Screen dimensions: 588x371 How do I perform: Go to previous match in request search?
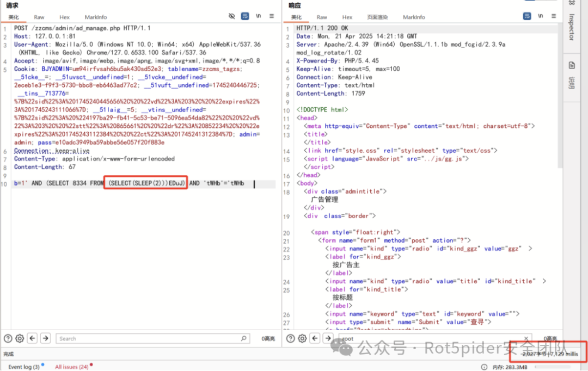(33, 338)
